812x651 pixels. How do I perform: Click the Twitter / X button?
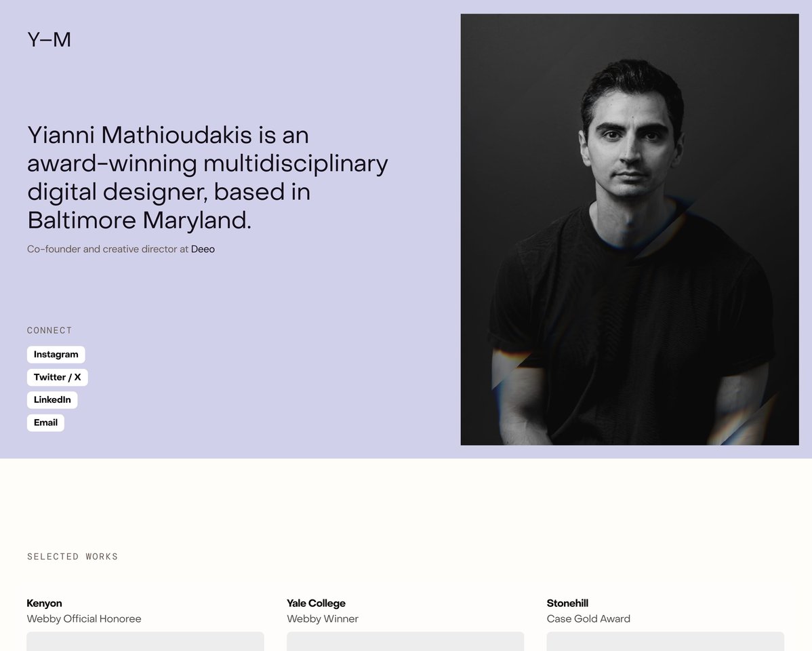point(57,377)
